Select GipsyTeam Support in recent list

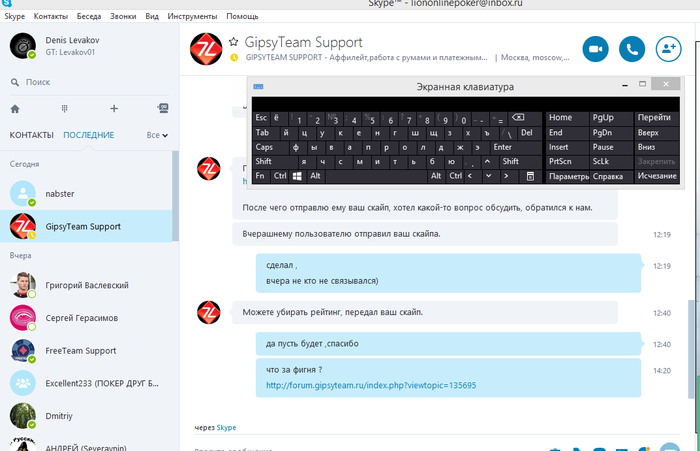pos(86,226)
